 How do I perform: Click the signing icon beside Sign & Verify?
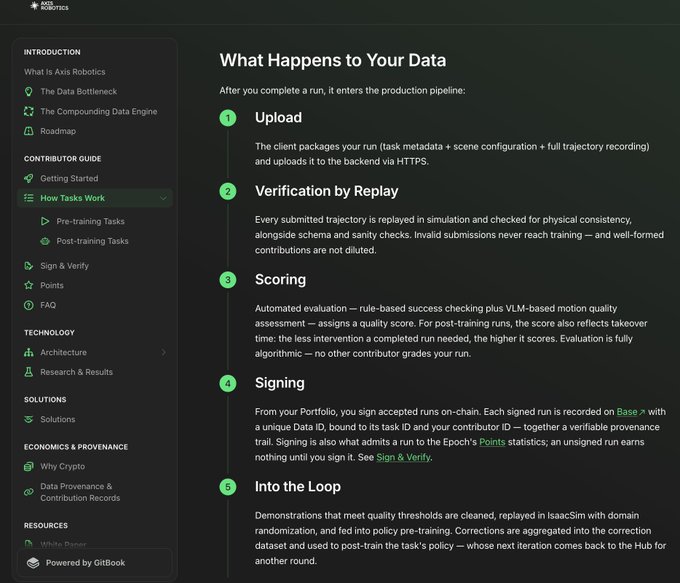pyautogui.click(x=29, y=265)
